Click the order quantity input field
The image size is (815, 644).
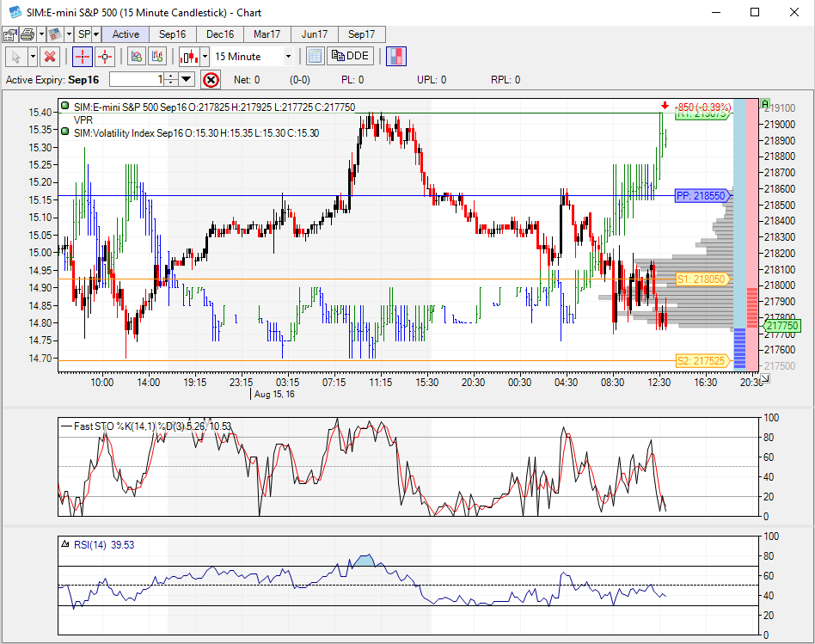tap(136, 80)
